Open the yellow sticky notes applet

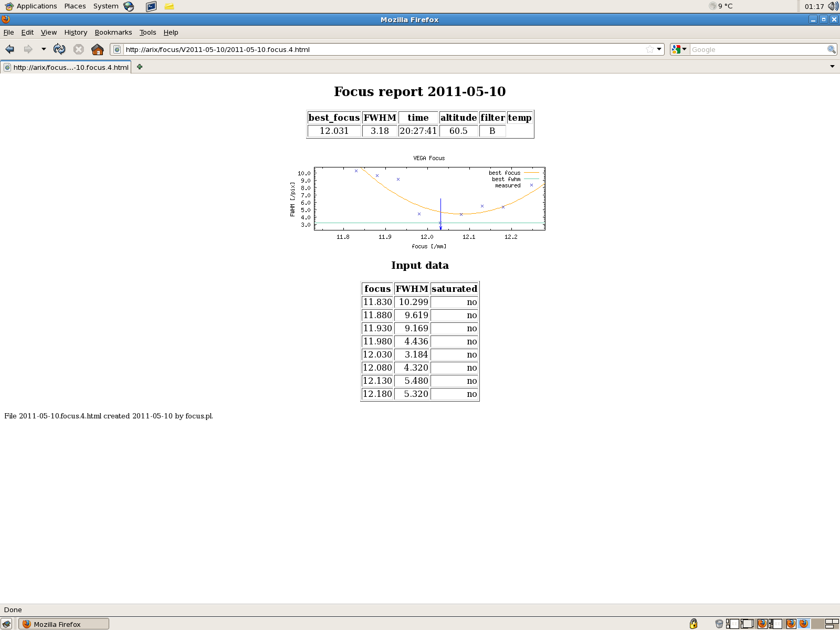coord(169,6)
